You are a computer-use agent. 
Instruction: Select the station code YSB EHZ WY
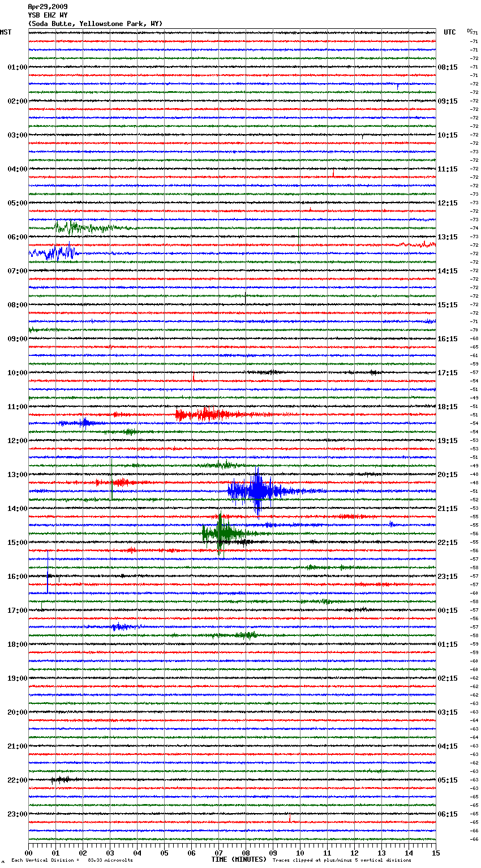point(48,15)
